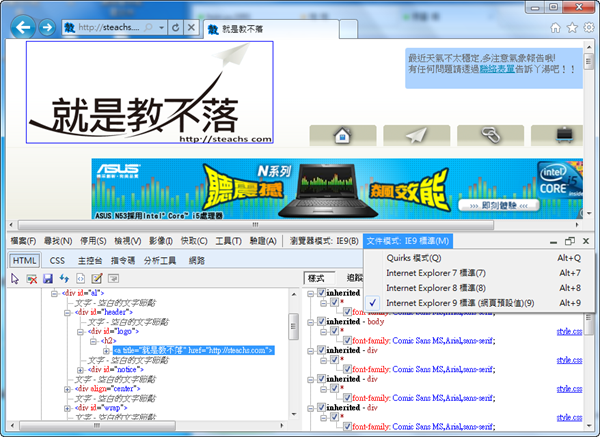This screenshot has width=600, height=437.
Task: Open the browser Tools gear icon
Action: coord(589,28)
